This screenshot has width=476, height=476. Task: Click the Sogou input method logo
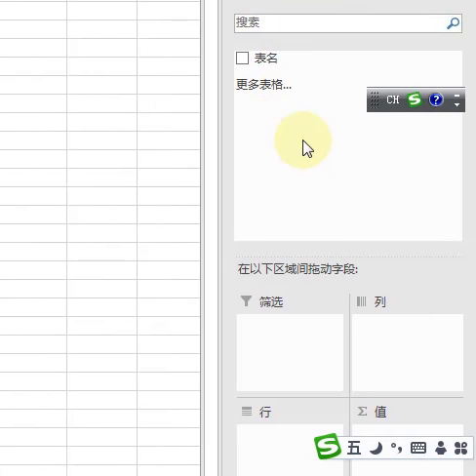coord(328,447)
